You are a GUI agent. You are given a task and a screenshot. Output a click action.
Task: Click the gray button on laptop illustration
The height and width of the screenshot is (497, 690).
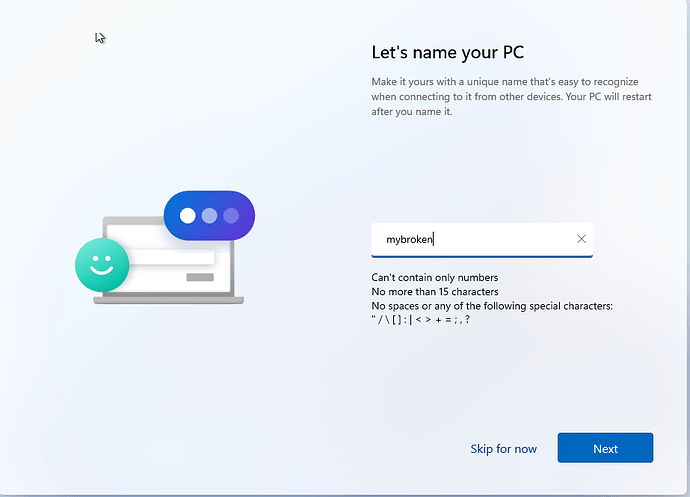coord(200,277)
